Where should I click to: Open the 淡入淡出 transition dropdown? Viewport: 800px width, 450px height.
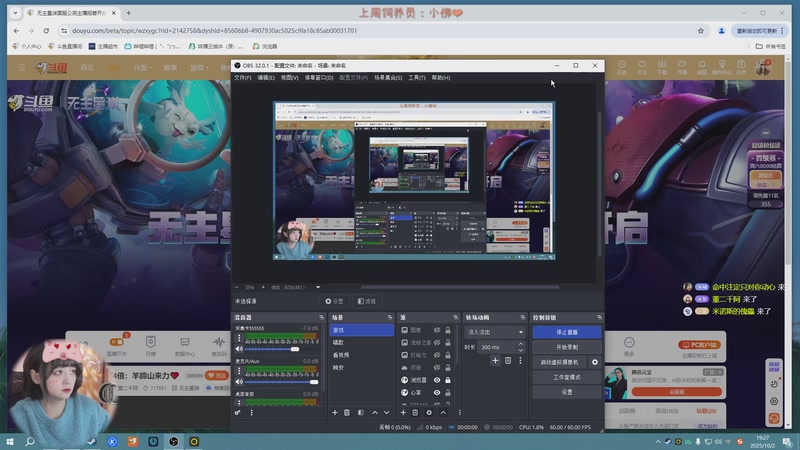(494, 332)
